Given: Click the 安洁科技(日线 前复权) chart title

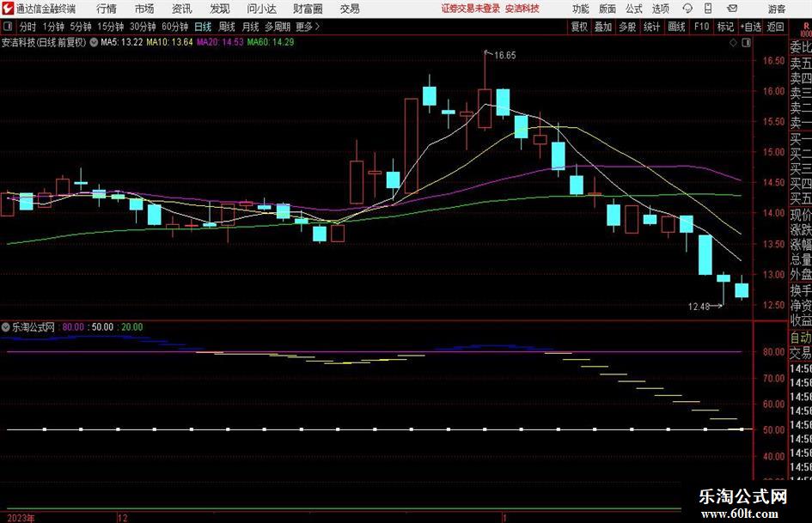Looking at the screenshot, I should 44,42.
